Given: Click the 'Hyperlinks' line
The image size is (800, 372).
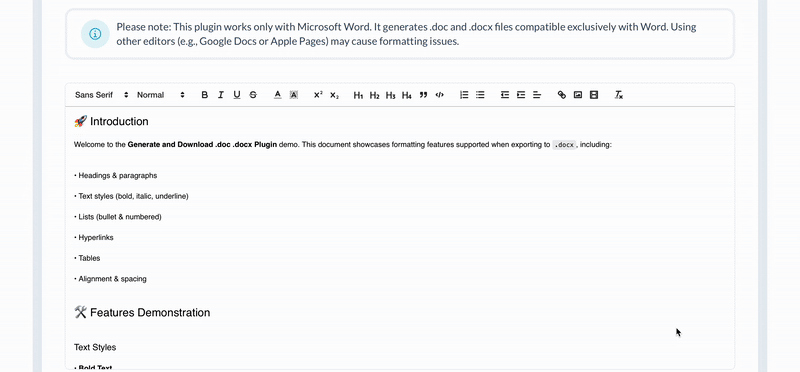Looking at the screenshot, I should coord(94,237).
